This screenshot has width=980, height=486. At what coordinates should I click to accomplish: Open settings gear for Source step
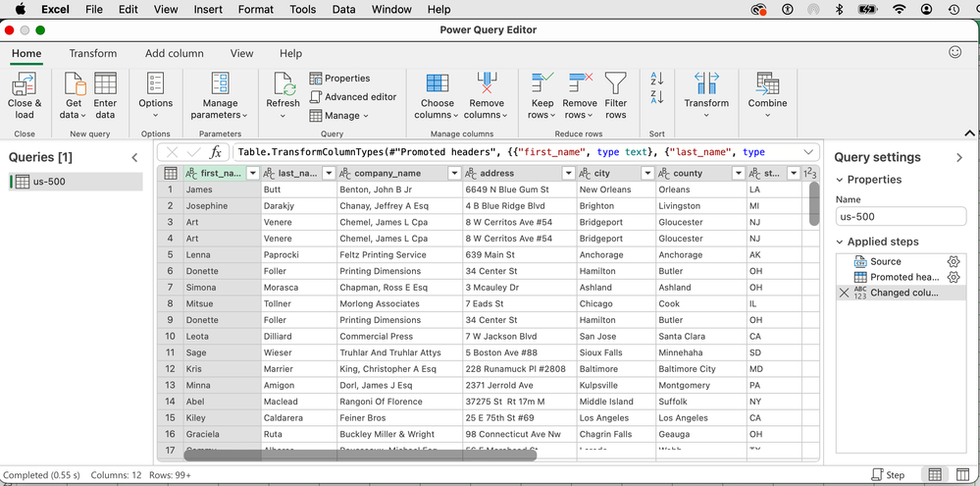[953, 261]
